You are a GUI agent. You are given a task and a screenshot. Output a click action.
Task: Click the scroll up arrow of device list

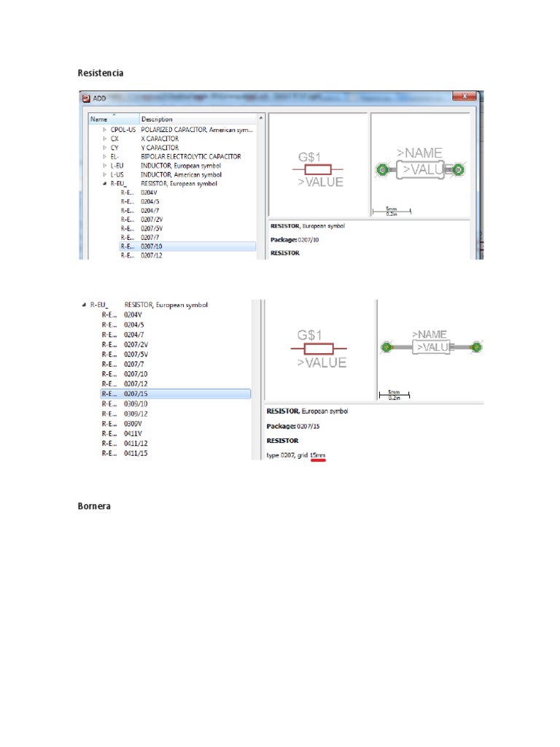pos(261,118)
